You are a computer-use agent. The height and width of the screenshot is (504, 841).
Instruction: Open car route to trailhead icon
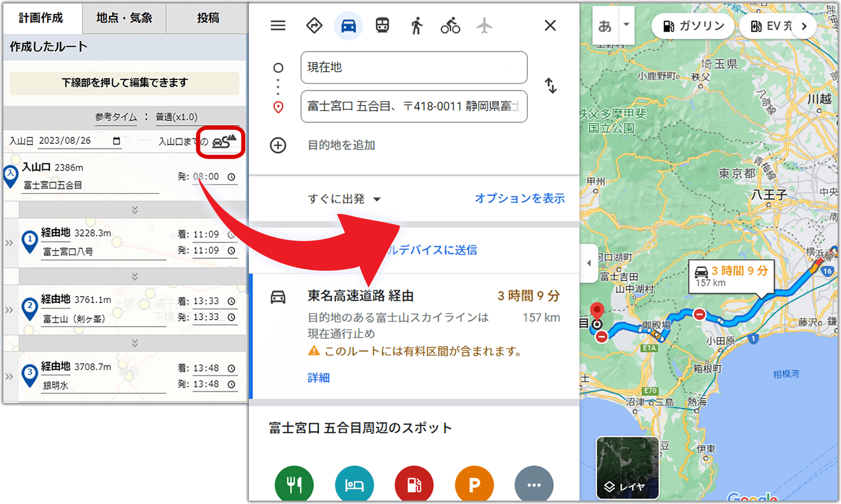click(225, 141)
